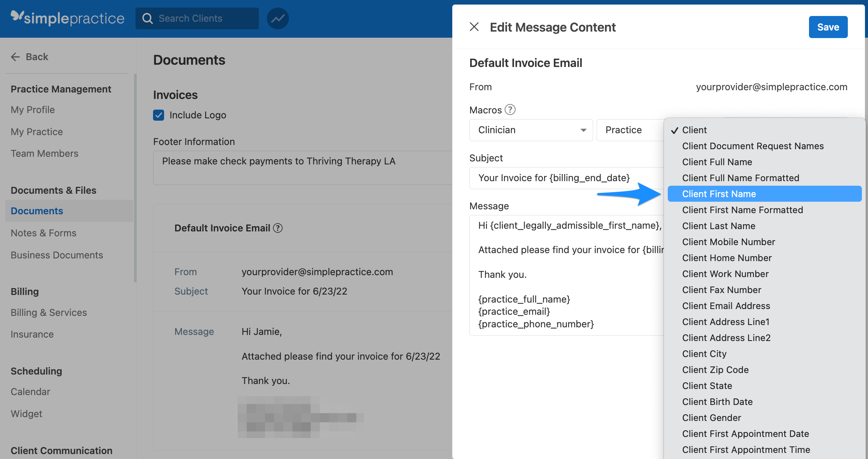Choose Client Address Line2 macro
The width and height of the screenshot is (868, 459).
tap(764, 338)
